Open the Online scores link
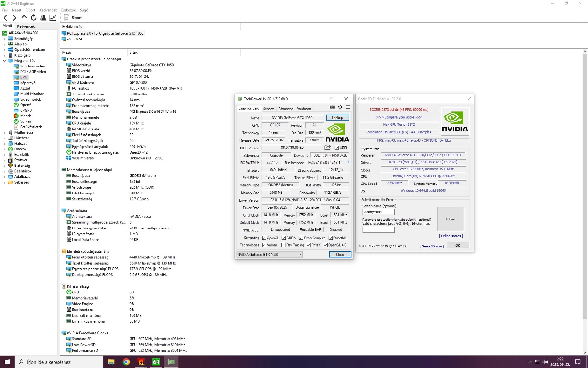The height and width of the screenshot is (368, 588). tap(451, 236)
